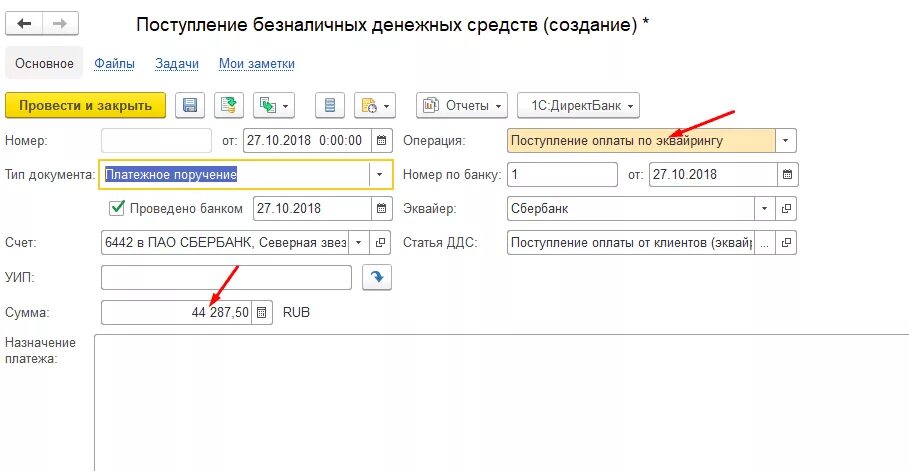Open the calendar next to document date
The image size is (909, 471).
click(x=381, y=140)
